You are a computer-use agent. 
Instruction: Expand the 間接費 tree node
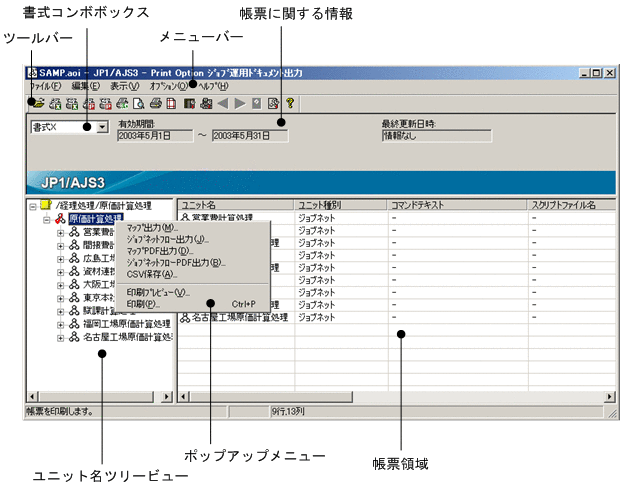[x=60, y=246]
